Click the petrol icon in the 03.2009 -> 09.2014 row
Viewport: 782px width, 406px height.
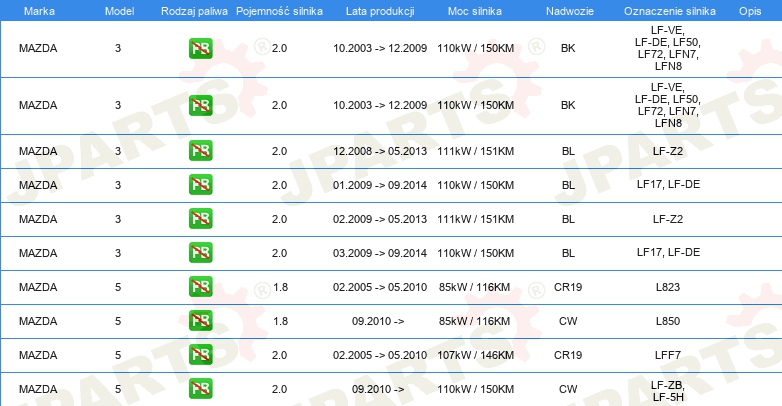200,252
